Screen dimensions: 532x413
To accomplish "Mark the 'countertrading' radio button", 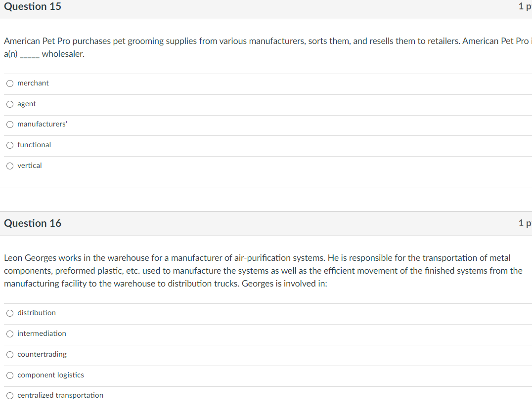I will pyautogui.click(x=10, y=354).
